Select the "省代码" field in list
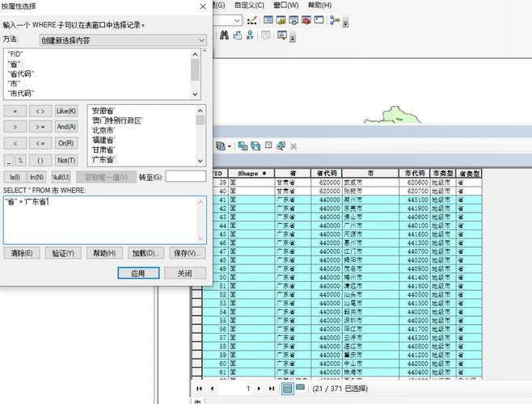Viewport: 532px width, 404px height. click(21, 74)
